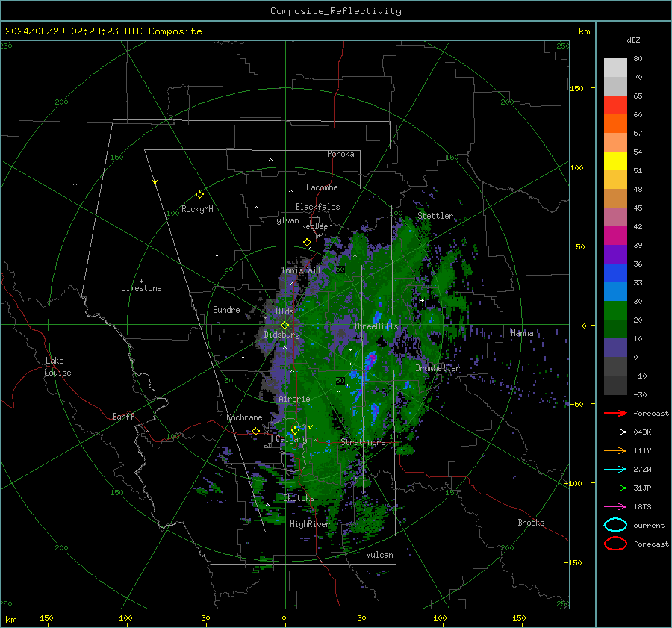Select the slate-purple swatch between 10 and 0

point(615,348)
